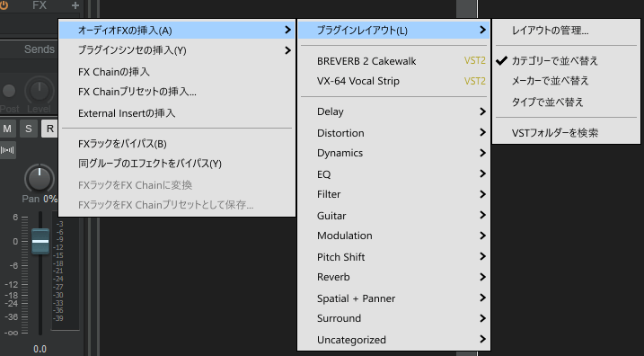Click the volume fader handle

(x=40, y=241)
